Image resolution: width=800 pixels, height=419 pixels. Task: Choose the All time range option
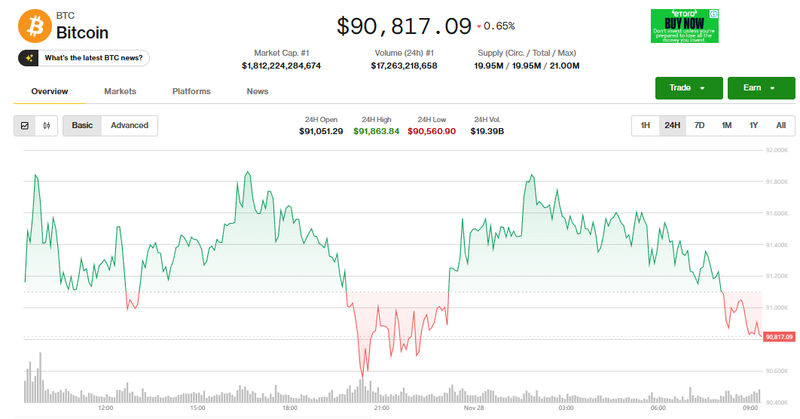[x=780, y=126]
